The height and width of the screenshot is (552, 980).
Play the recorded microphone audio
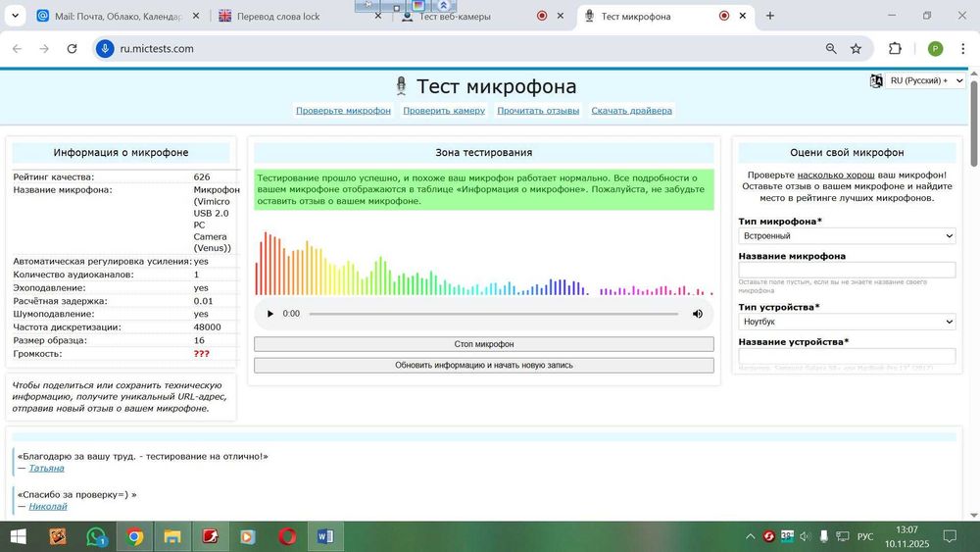[x=270, y=314]
